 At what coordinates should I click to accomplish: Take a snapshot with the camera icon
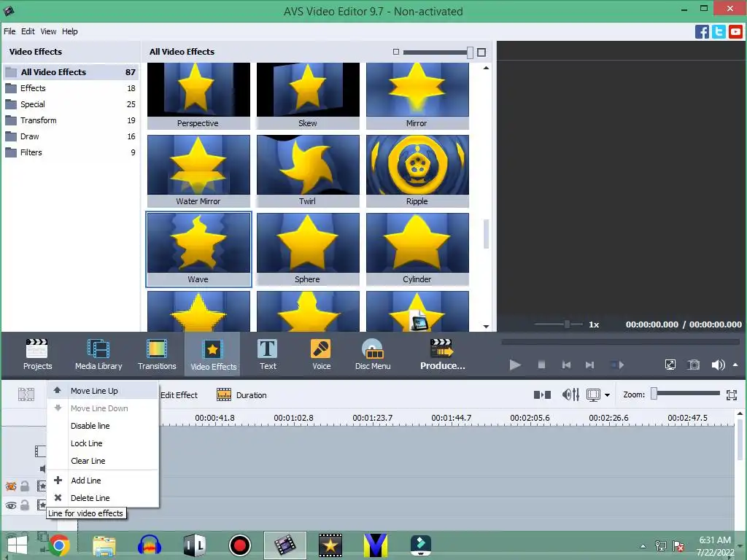pyautogui.click(x=694, y=365)
